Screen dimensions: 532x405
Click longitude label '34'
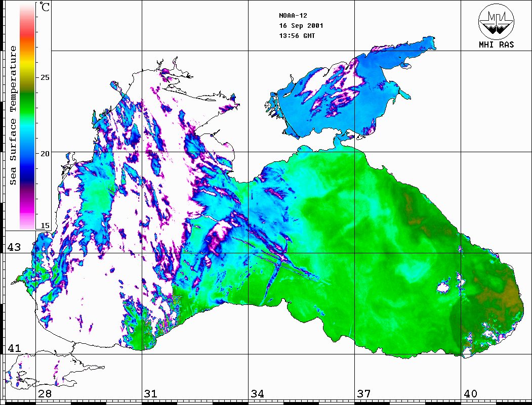tap(258, 394)
